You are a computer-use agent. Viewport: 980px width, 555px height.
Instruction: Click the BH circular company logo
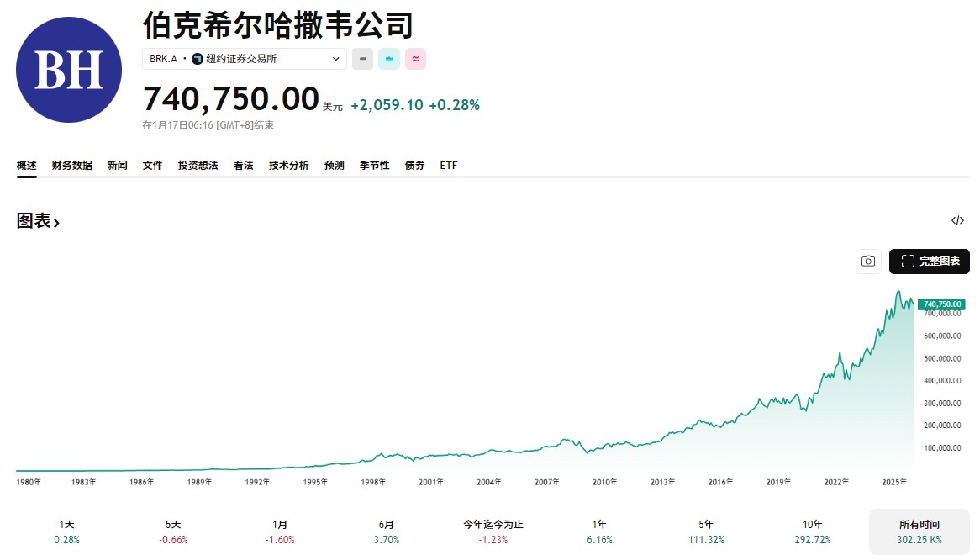pyautogui.click(x=69, y=69)
